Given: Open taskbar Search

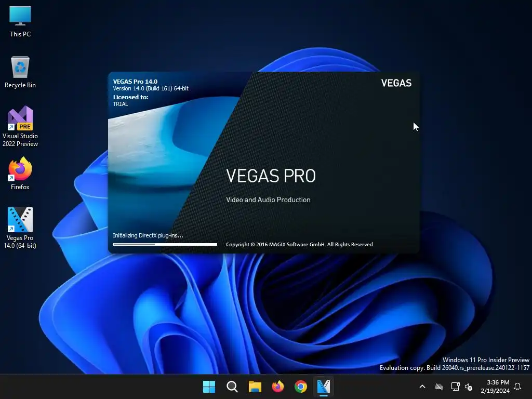Looking at the screenshot, I should (x=232, y=387).
